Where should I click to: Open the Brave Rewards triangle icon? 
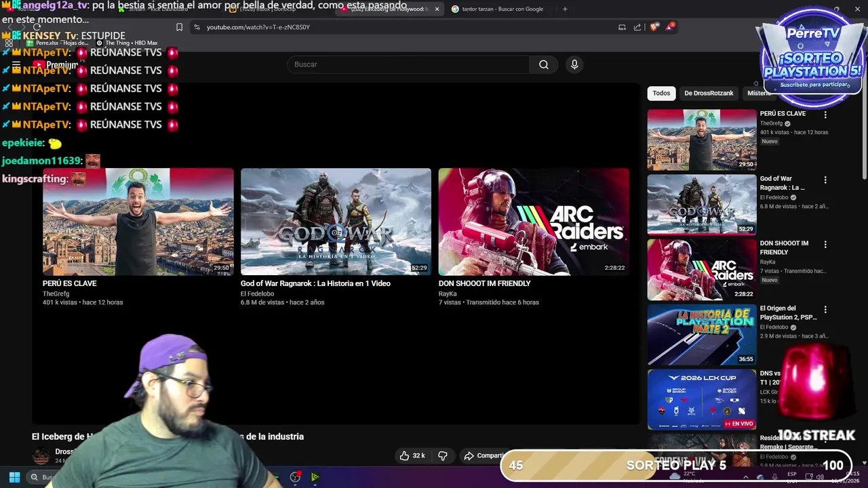pos(670,27)
